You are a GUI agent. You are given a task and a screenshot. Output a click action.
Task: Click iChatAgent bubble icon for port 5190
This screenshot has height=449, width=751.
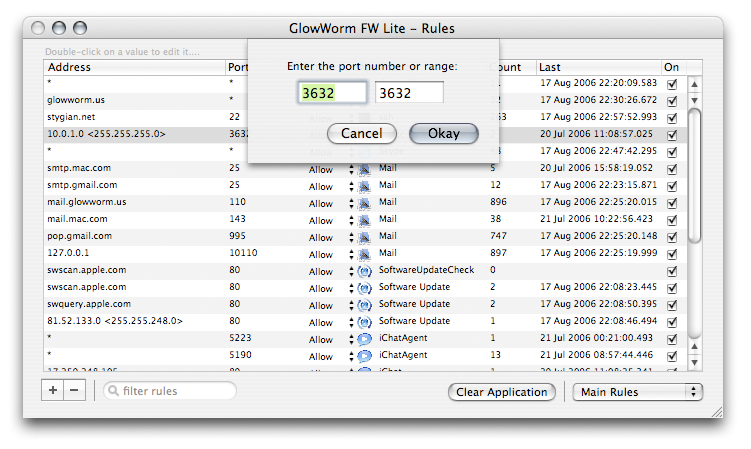click(364, 356)
